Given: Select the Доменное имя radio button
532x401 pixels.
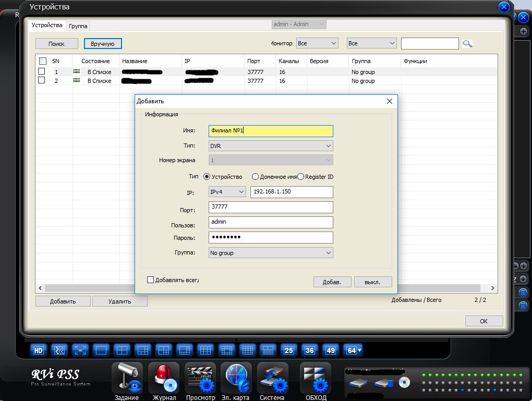Looking at the screenshot, I should pos(256,177).
